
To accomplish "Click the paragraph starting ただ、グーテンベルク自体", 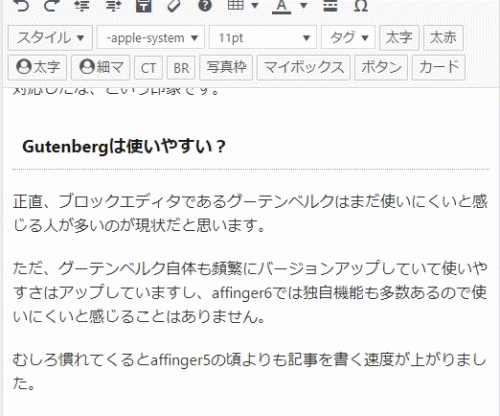I will coord(251,292).
